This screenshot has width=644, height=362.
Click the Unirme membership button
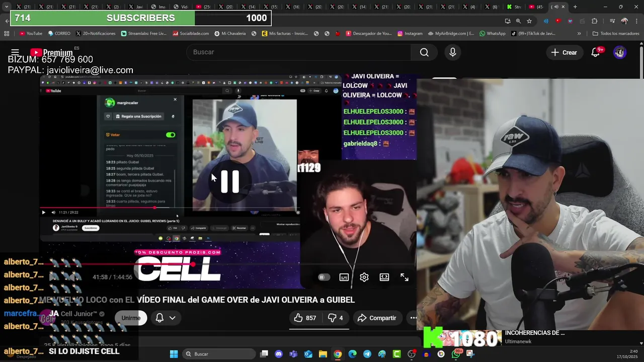tap(131, 318)
